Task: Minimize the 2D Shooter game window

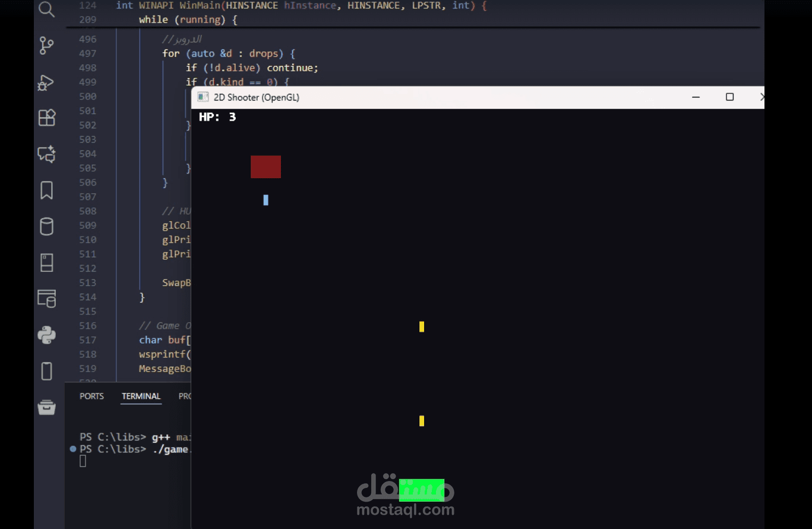Action: (696, 97)
